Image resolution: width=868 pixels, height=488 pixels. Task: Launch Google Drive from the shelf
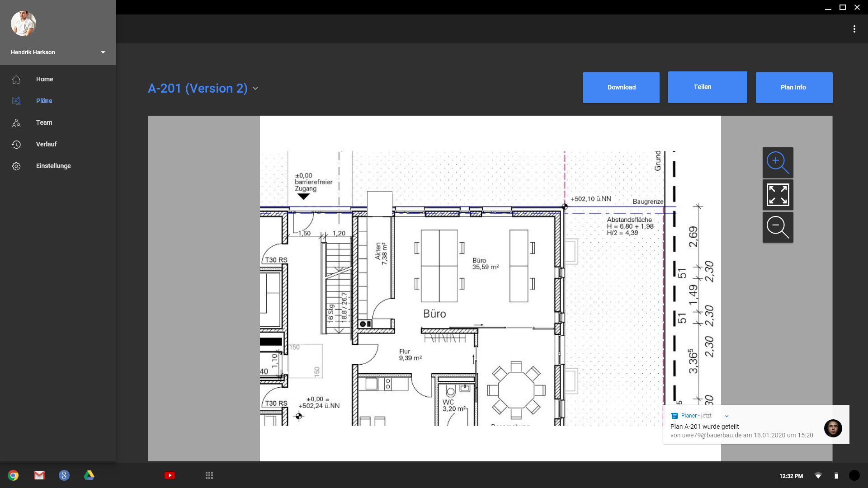click(89, 475)
